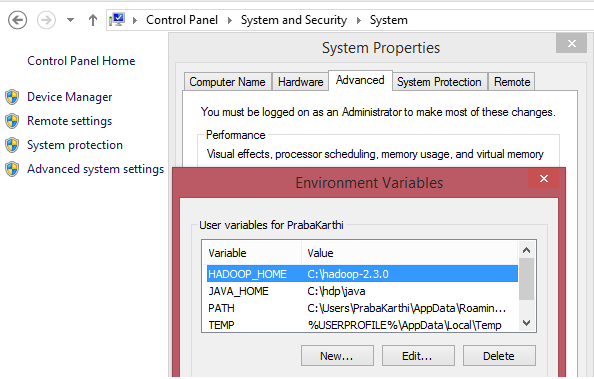The width and height of the screenshot is (594, 379).
Task: Expand breadcrumb arrow after System and Security
Action: pyautogui.click(x=359, y=20)
